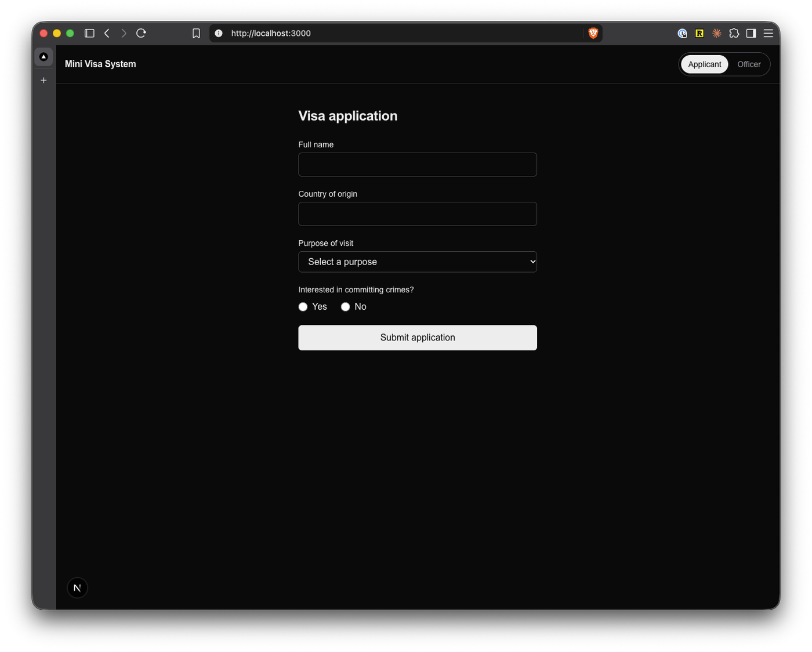Viewport: 812px width, 652px height.
Task: Click the "Full name" label
Action: (316, 144)
